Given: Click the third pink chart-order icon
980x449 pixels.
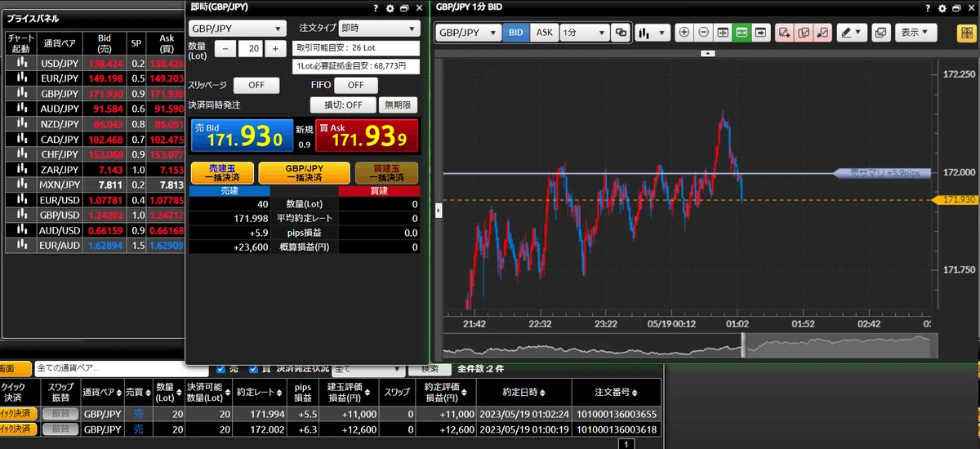Looking at the screenshot, I should point(822,33).
